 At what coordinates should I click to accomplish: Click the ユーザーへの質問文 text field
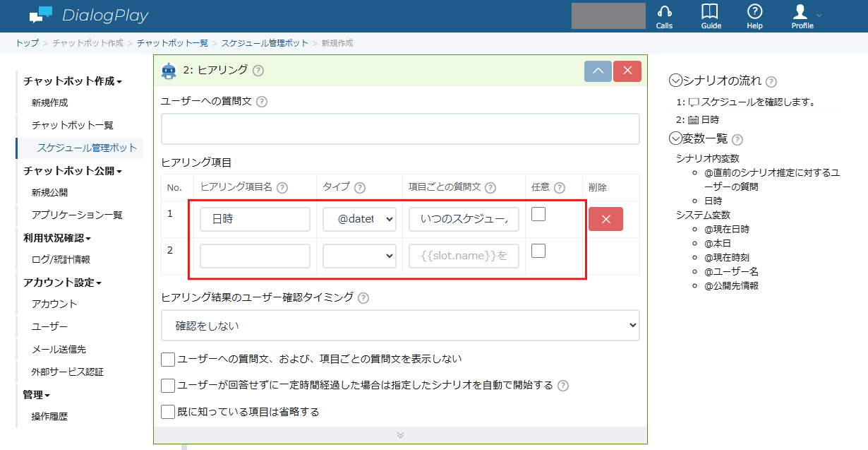pyautogui.click(x=400, y=129)
